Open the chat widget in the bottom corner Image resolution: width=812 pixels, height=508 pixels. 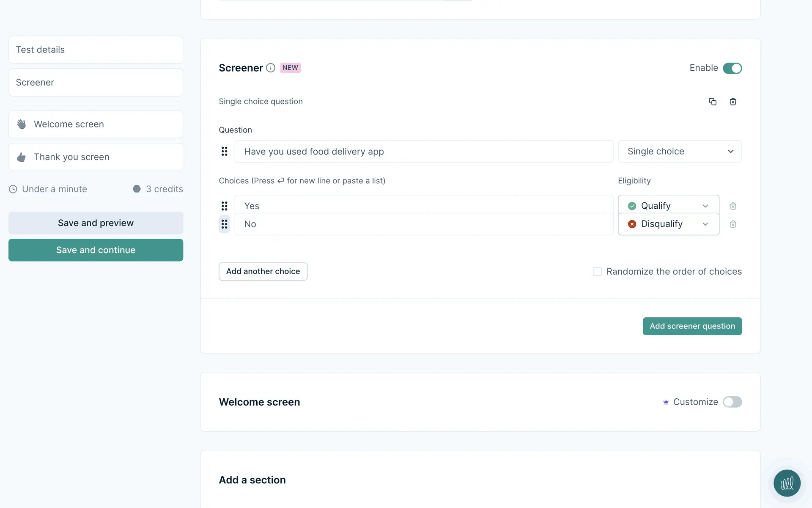pos(787,483)
